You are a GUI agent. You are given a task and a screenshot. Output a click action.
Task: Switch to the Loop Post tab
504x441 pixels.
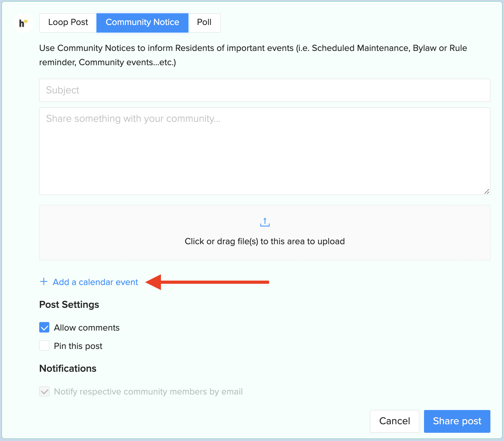click(68, 22)
